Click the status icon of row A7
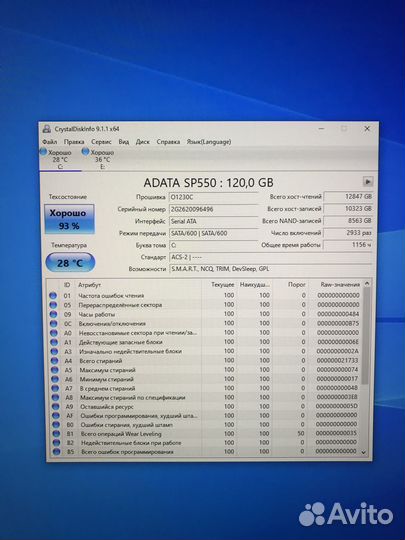Screen dimensions: 405x540 coord(55,388)
